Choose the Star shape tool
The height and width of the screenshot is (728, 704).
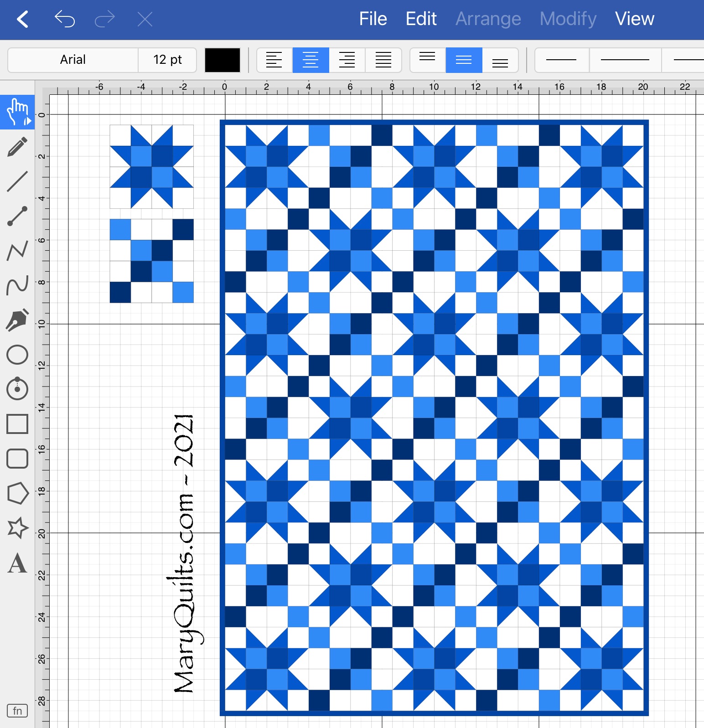17,528
